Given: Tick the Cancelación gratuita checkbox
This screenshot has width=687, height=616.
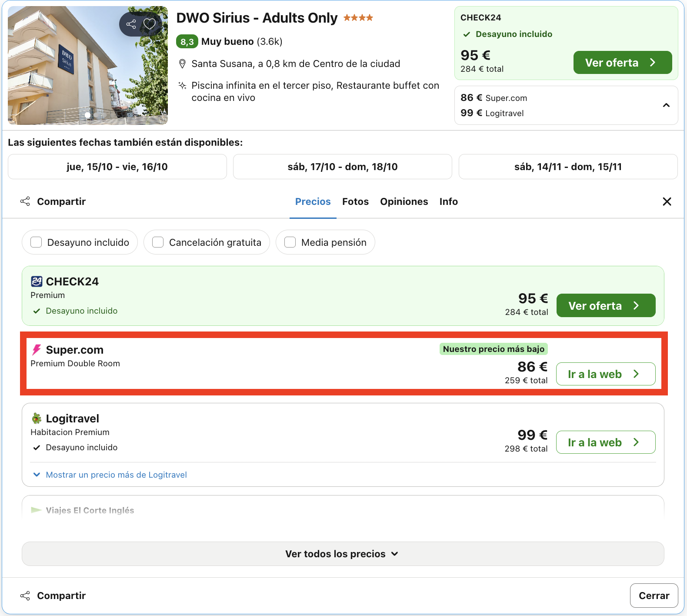Looking at the screenshot, I should (158, 242).
